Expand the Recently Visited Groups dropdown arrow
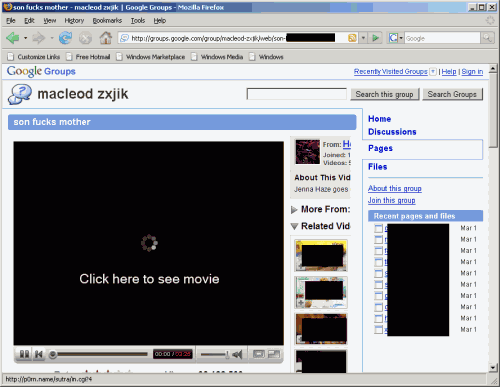 pos(433,71)
